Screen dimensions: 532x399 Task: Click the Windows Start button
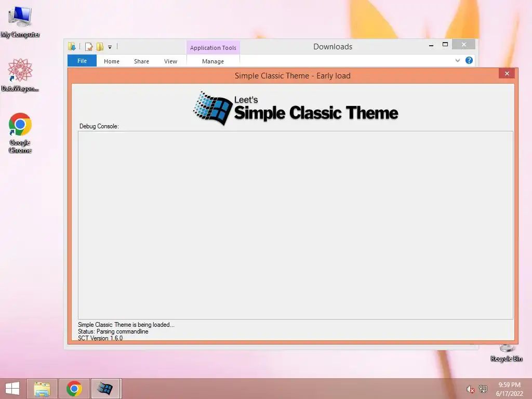(12, 389)
